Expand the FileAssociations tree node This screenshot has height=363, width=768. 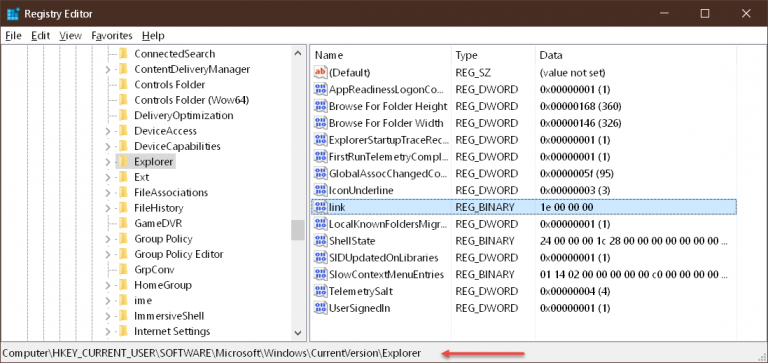pos(108,193)
